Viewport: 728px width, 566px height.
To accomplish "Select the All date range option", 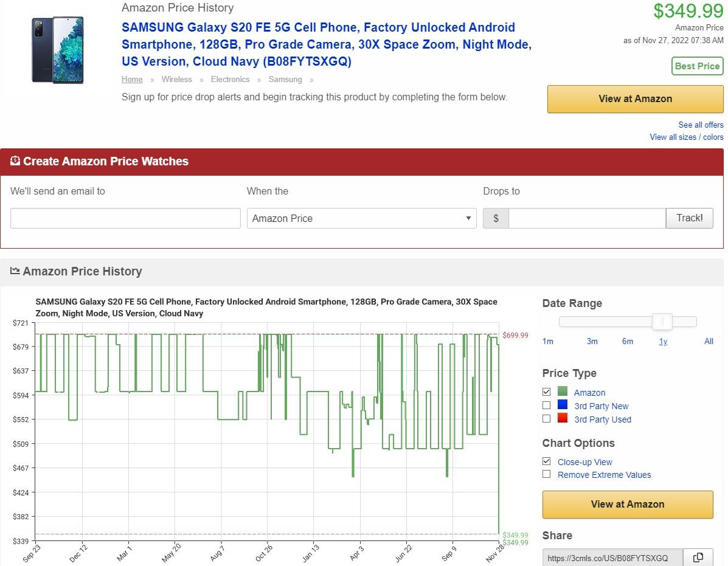I will (709, 341).
